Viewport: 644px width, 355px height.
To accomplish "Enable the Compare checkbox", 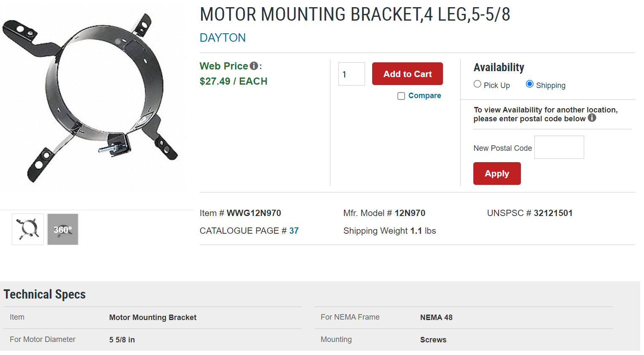I will 401,96.
